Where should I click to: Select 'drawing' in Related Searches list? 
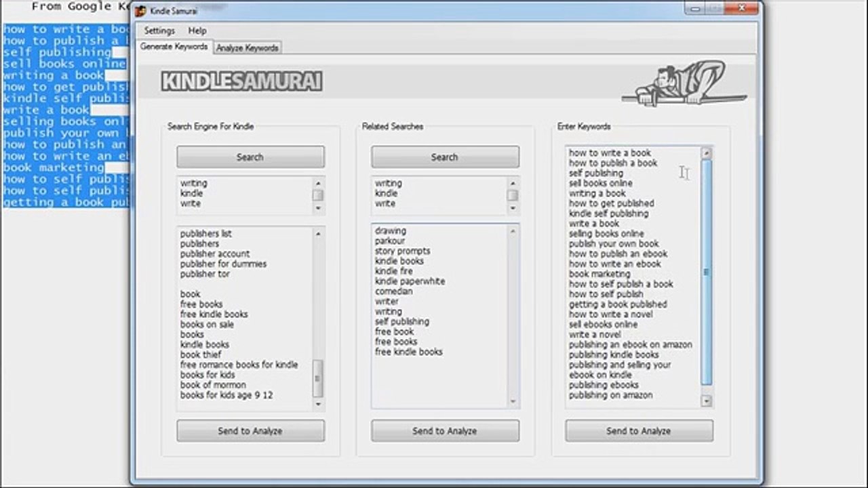click(x=391, y=230)
